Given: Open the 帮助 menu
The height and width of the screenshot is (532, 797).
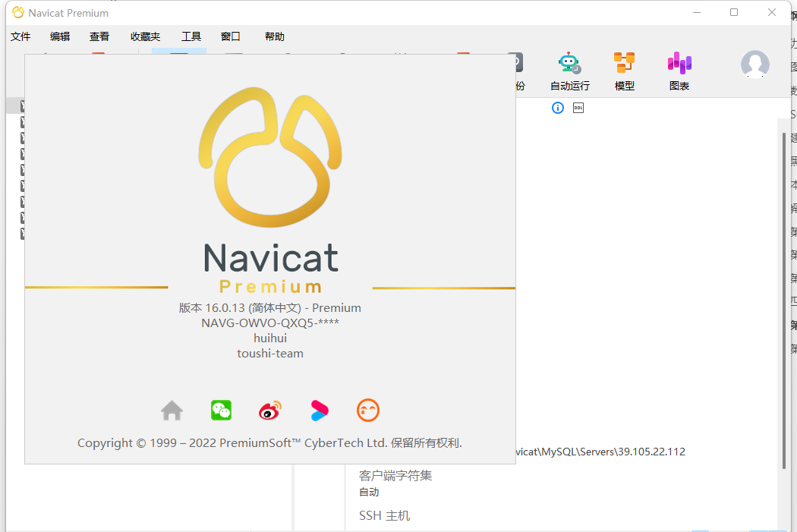Looking at the screenshot, I should point(275,36).
